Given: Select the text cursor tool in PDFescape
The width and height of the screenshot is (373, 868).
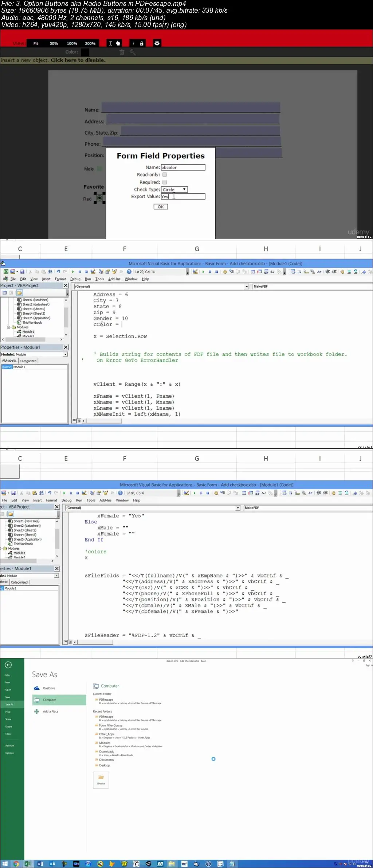Looking at the screenshot, I should tap(111, 43).
